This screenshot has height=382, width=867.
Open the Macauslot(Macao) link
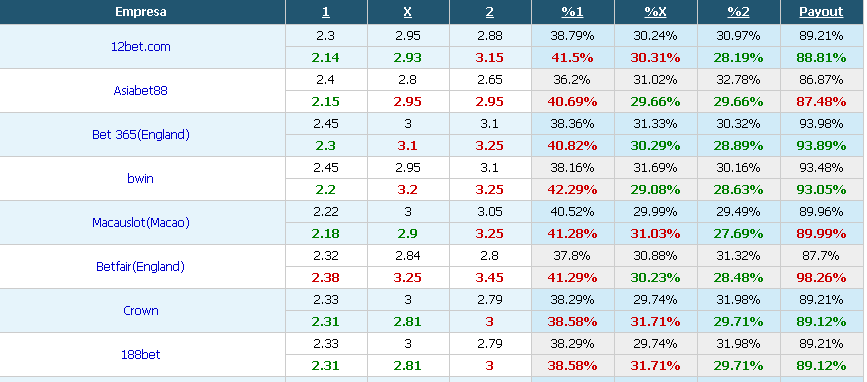[140, 222]
